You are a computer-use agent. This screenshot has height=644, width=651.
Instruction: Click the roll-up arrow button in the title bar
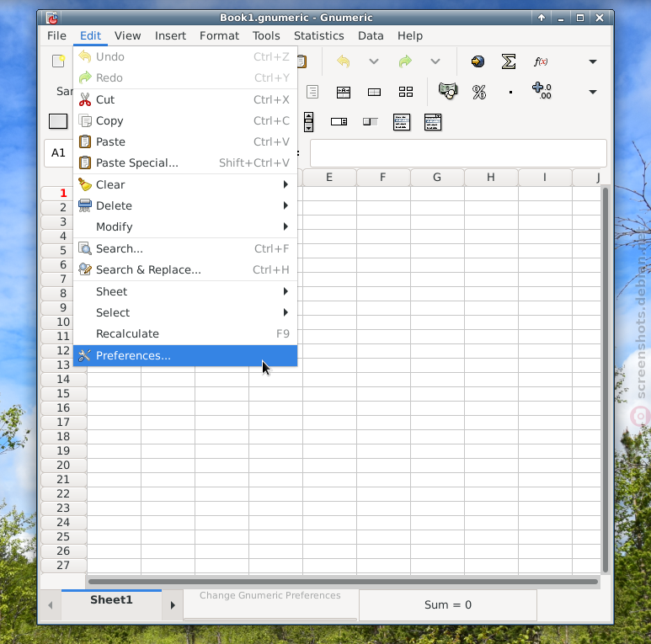point(541,18)
